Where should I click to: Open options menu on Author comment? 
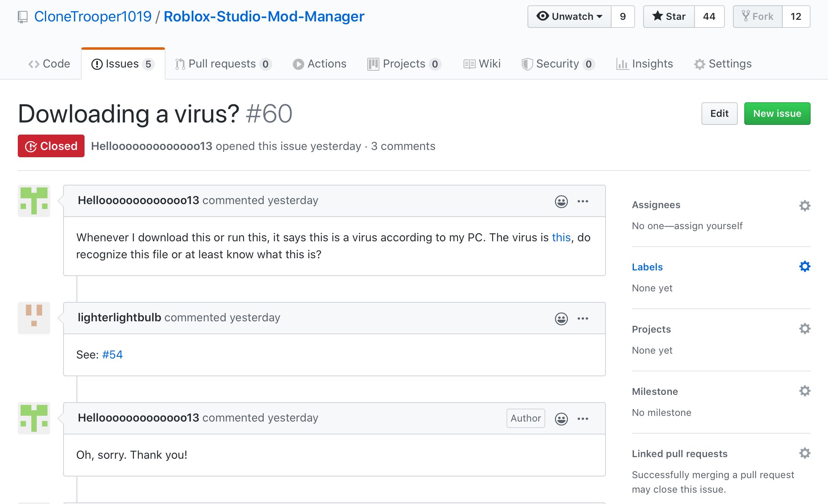583,419
